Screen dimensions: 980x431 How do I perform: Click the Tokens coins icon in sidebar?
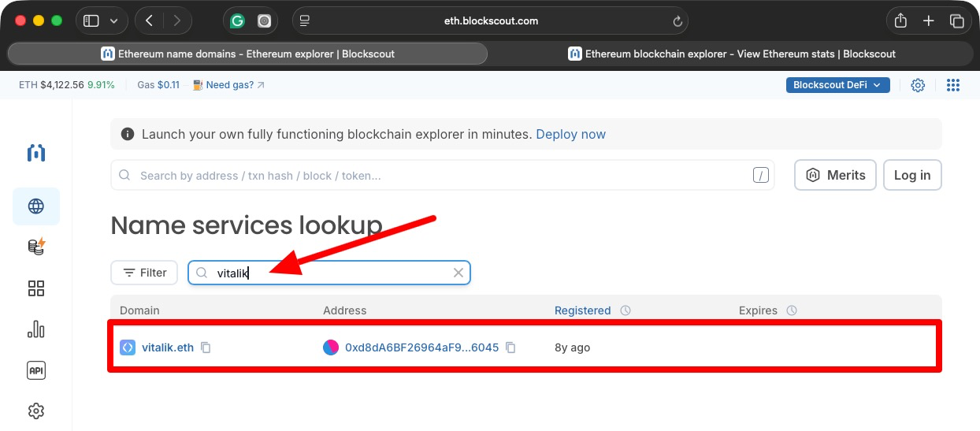pos(36,247)
